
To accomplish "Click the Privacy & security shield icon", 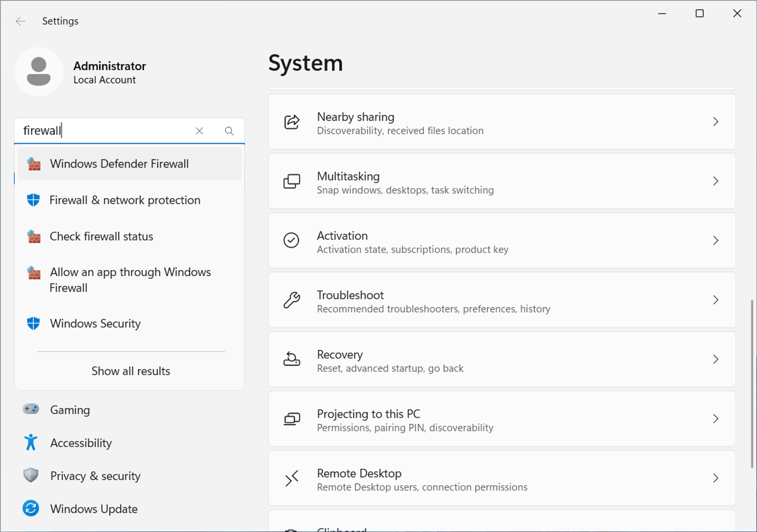I will tap(31, 475).
